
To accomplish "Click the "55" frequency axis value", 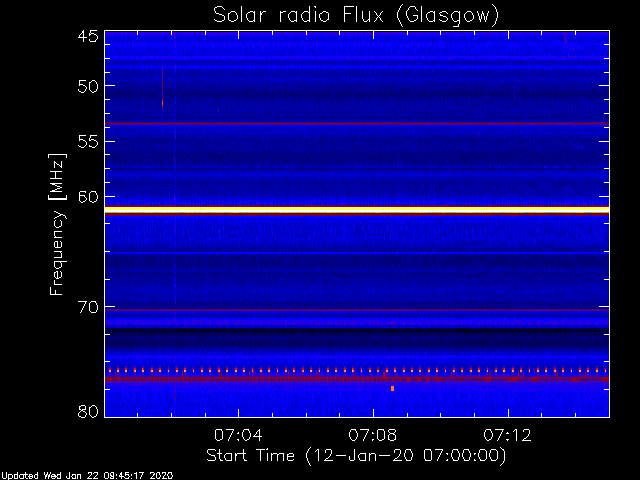I will pos(88,142).
